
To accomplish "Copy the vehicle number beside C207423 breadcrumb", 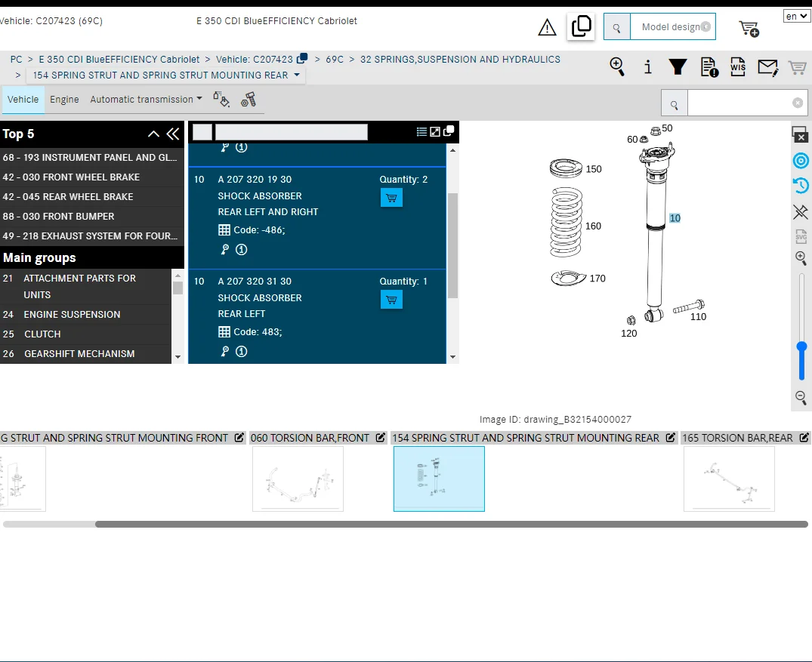I will (x=302, y=58).
